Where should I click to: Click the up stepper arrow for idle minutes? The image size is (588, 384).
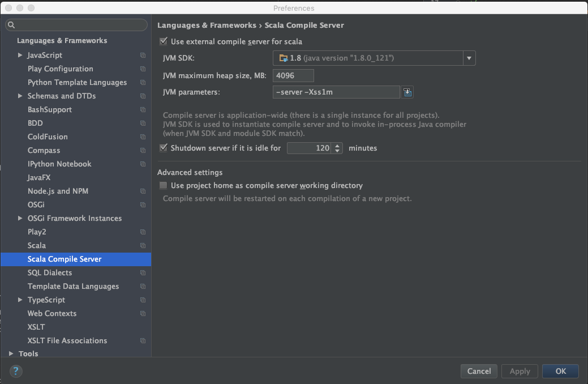[x=338, y=145]
